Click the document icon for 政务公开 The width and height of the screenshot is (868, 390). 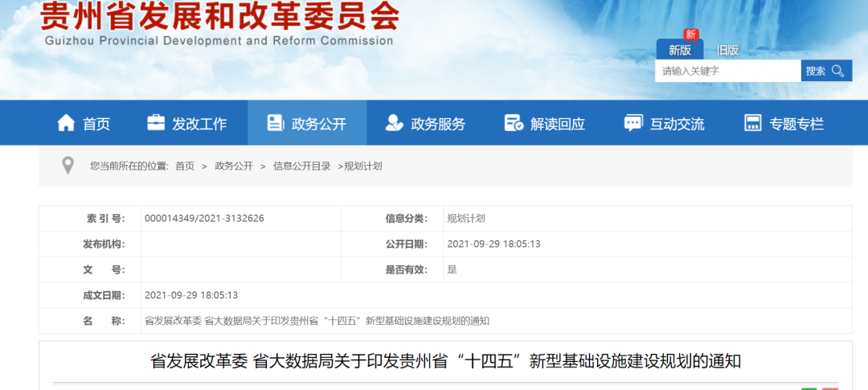276,123
